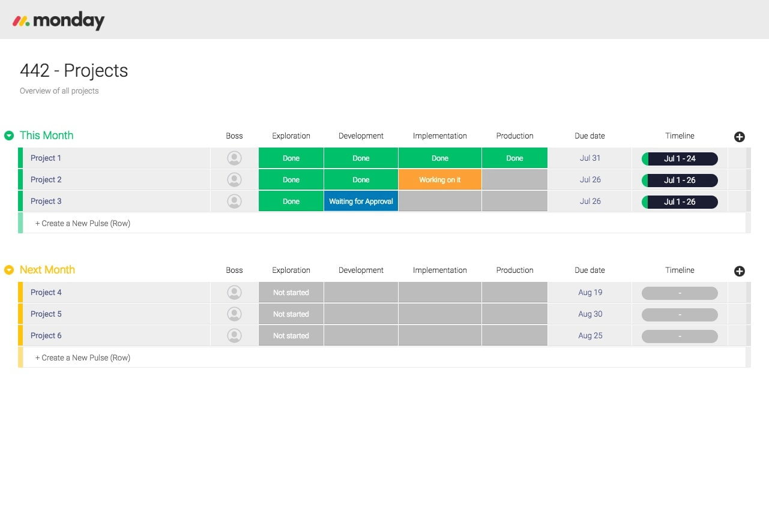This screenshot has width=769, height=532.
Task: Edit Project 2 due date Jul 26
Action: [590, 180]
